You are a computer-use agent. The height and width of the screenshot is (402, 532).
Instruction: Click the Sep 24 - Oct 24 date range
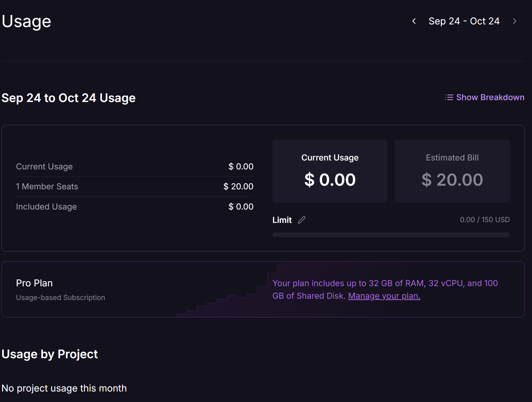click(464, 21)
